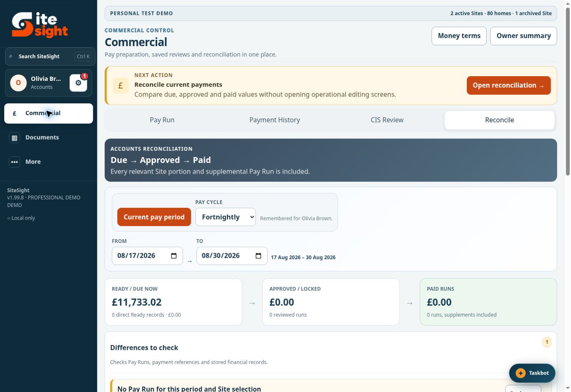Click the SiteSight logo

[x=40, y=25]
